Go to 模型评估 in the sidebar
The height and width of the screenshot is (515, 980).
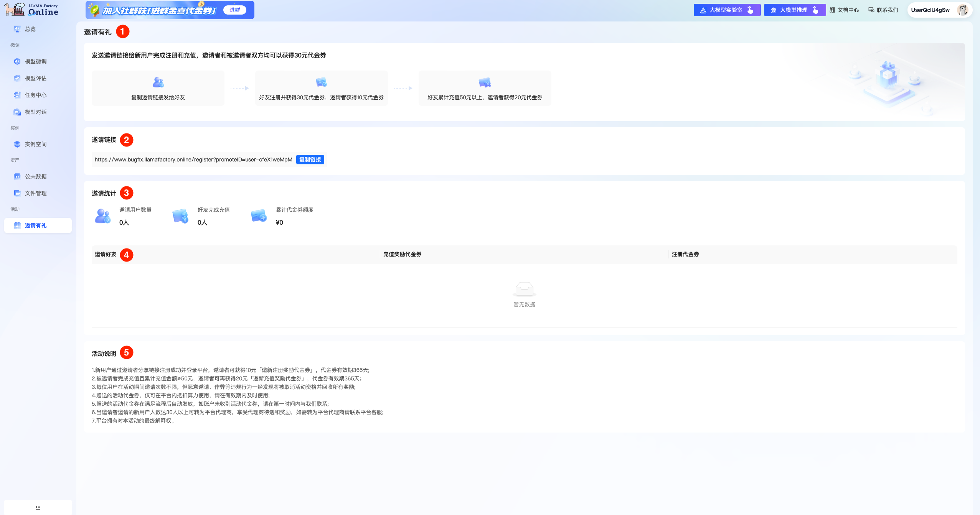tap(35, 78)
